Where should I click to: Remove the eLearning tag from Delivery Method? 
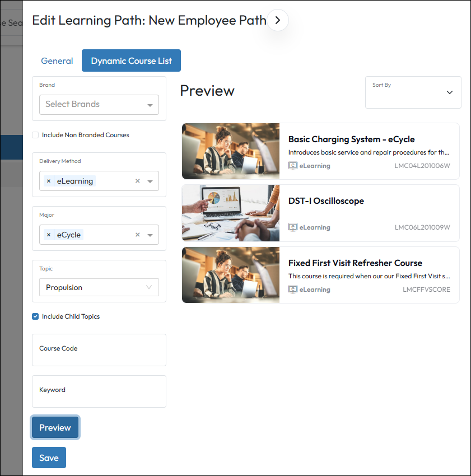click(49, 181)
